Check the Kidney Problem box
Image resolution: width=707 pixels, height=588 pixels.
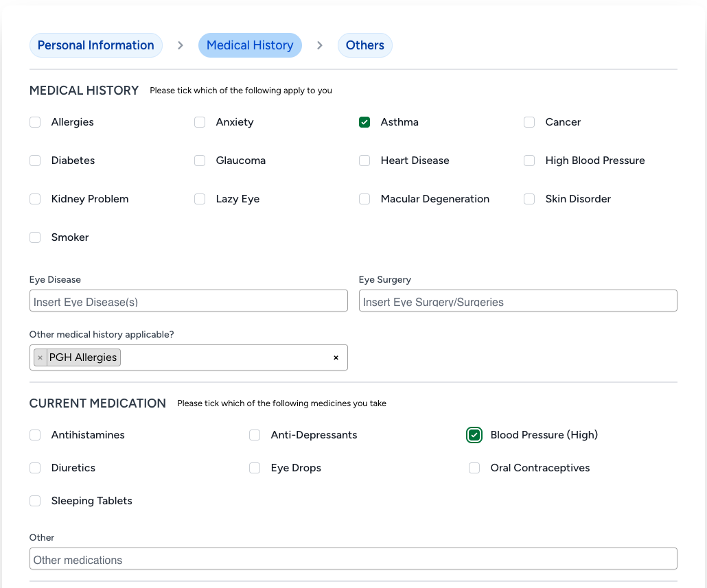pyautogui.click(x=35, y=199)
